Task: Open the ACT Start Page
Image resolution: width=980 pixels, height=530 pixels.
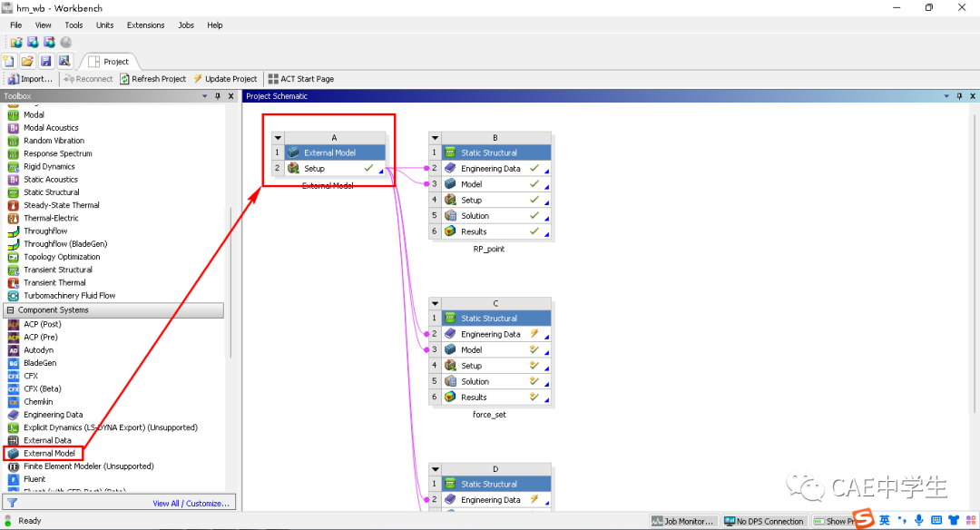Action: (301, 79)
